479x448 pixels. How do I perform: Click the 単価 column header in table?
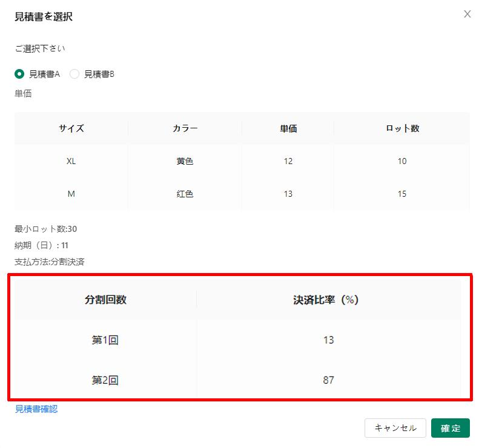coord(288,128)
